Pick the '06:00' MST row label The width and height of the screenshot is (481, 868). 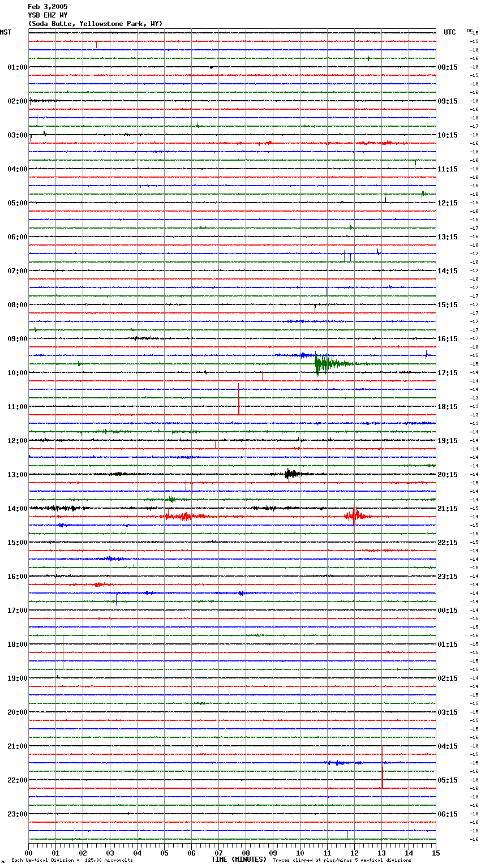point(18,237)
